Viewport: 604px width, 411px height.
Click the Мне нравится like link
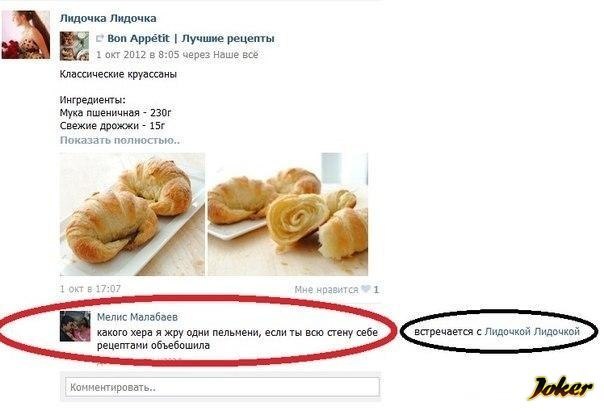tap(326, 290)
